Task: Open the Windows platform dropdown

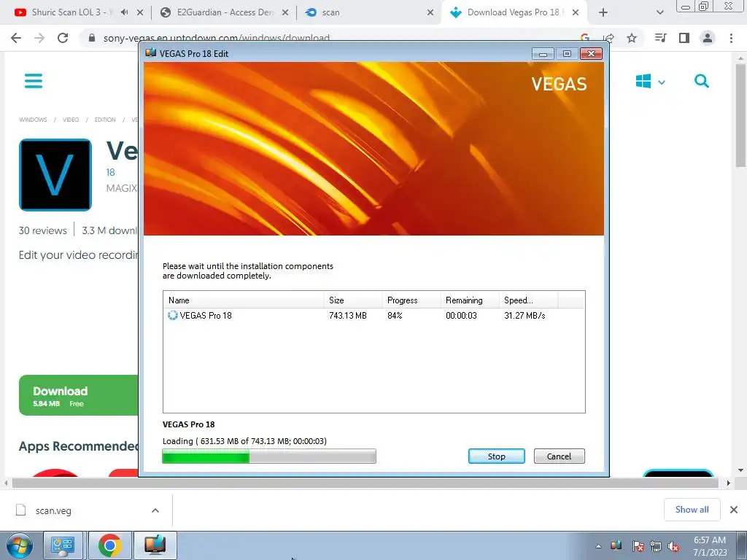Action: (650, 82)
